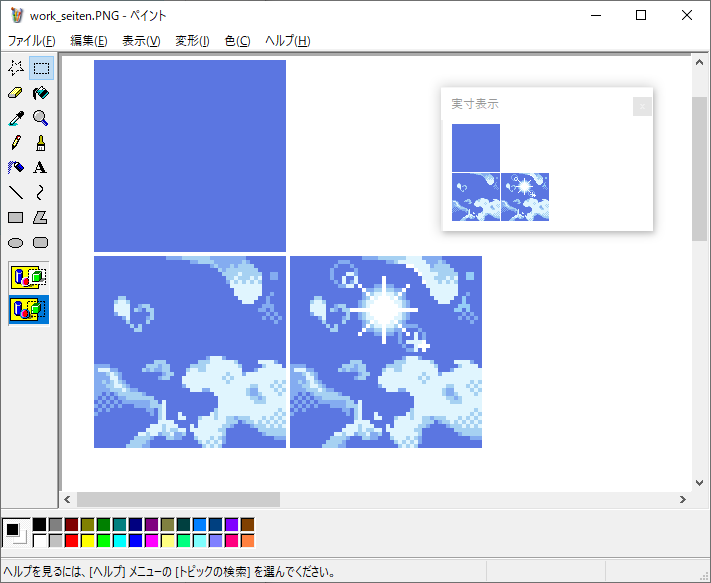Pick the teal color swatch
This screenshot has width=711, height=583.
[x=120, y=525]
